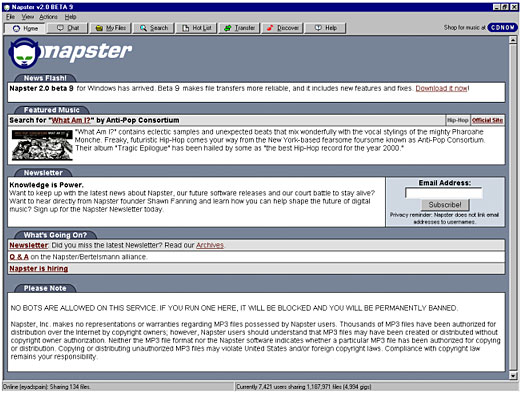Open the Help toolbar tab
This screenshot has height=393, width=521.
(x=325, y=28)
